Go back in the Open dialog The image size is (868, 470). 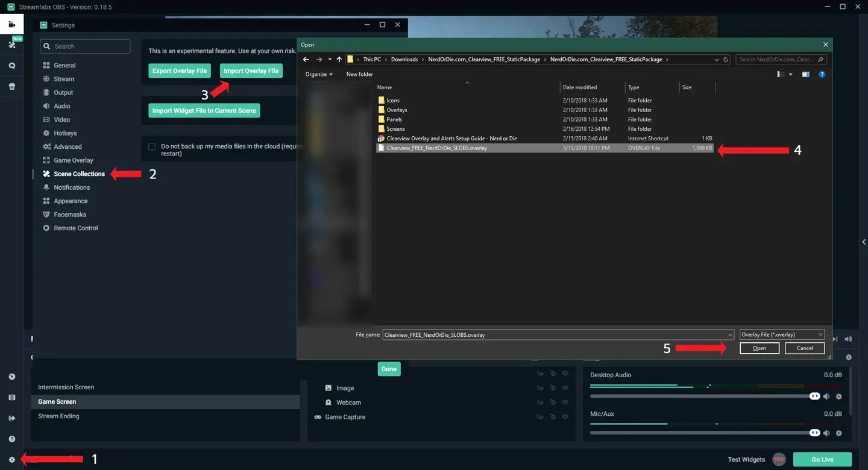point(306,60)
